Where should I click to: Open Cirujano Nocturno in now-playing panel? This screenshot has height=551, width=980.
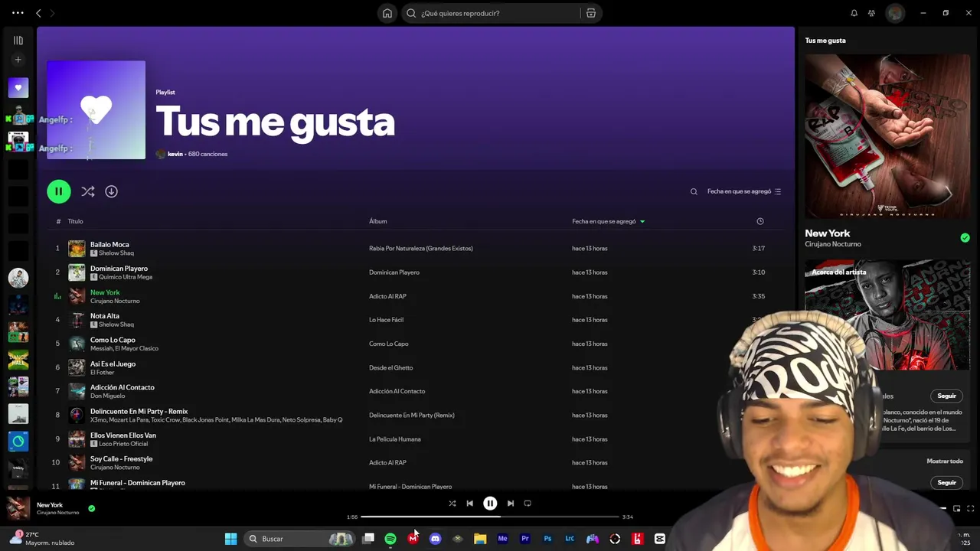click(833, 244)
